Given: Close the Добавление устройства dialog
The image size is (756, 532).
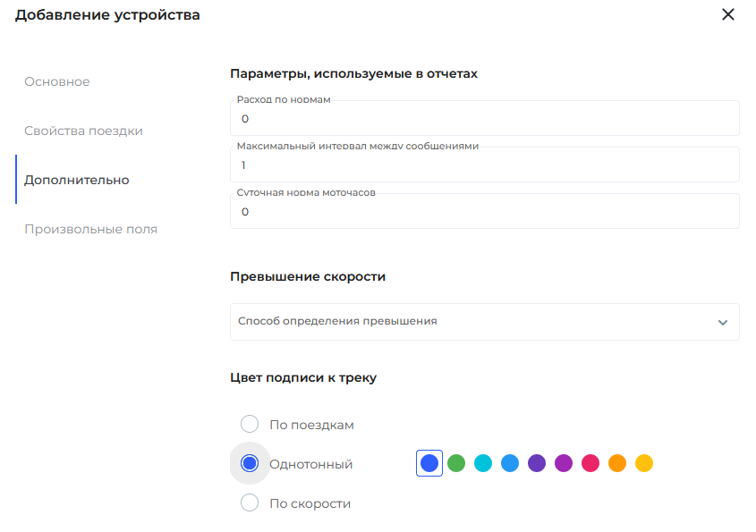Looking at the screenshot, I should click(728, 14).
